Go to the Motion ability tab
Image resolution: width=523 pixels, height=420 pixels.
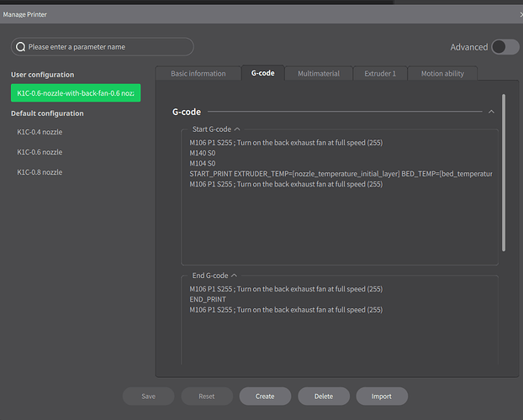(442, 74)
